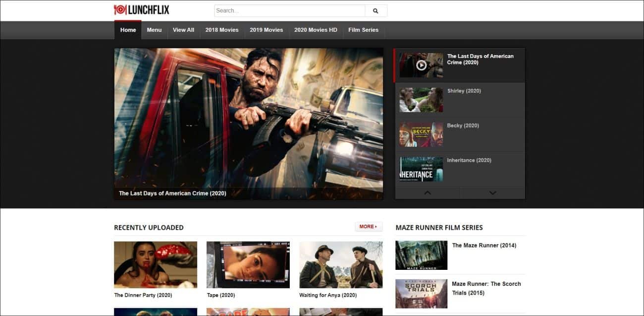Open The Maze Runner (2014) poster
This screenshot has height=316, width=644.
pos(421,255)
